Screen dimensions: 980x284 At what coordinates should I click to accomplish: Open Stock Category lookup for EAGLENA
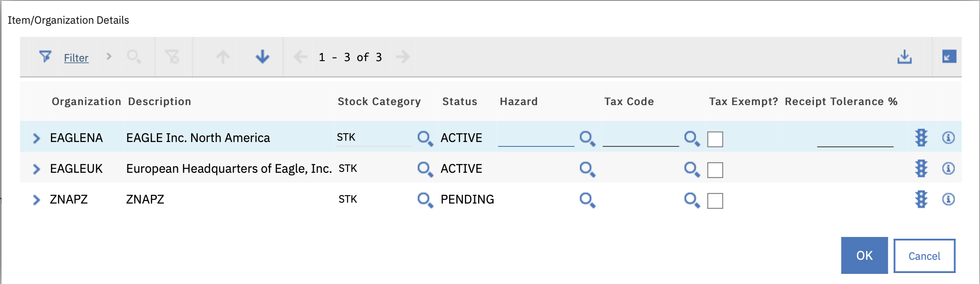(425, 138)
